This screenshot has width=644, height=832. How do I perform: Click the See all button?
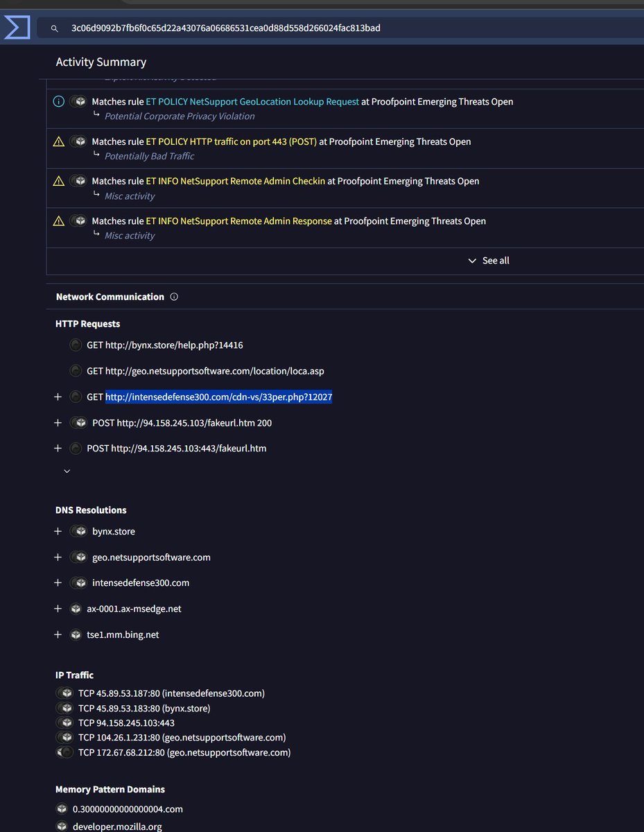pyautogui.click(x=488, y=260)
